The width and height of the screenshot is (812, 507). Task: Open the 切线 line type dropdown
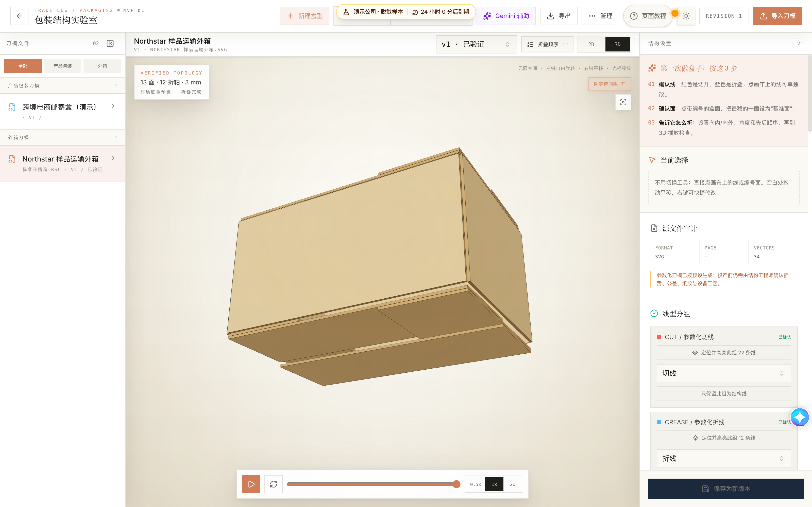[723, 373]
